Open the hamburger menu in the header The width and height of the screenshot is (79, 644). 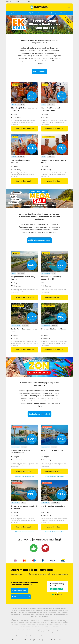click(69, 7)
